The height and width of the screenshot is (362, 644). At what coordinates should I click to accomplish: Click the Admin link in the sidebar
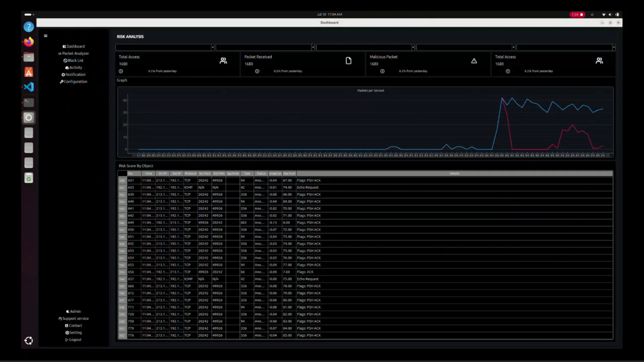click(73, 311)
